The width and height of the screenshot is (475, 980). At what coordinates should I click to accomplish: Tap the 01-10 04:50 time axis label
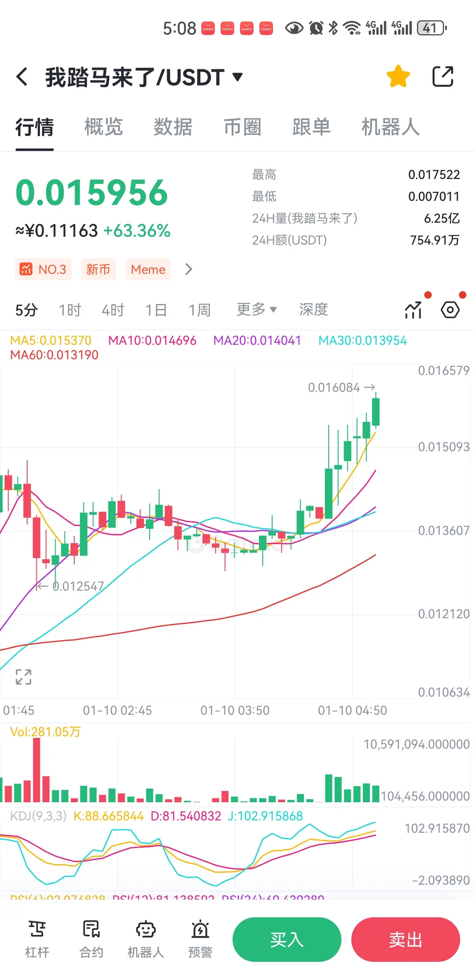pyautogui.click(x=353, y=710)
